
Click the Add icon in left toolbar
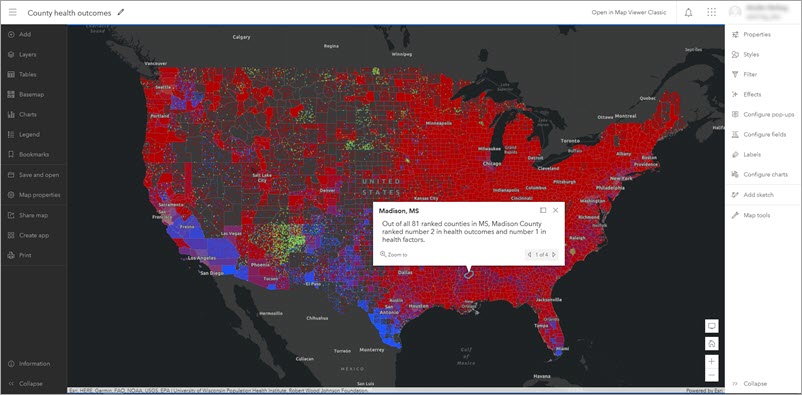click(x=11, y=34)
